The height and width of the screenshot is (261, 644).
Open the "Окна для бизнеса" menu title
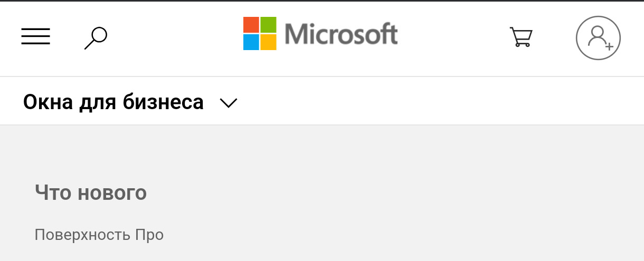click(x=113, y=102)
